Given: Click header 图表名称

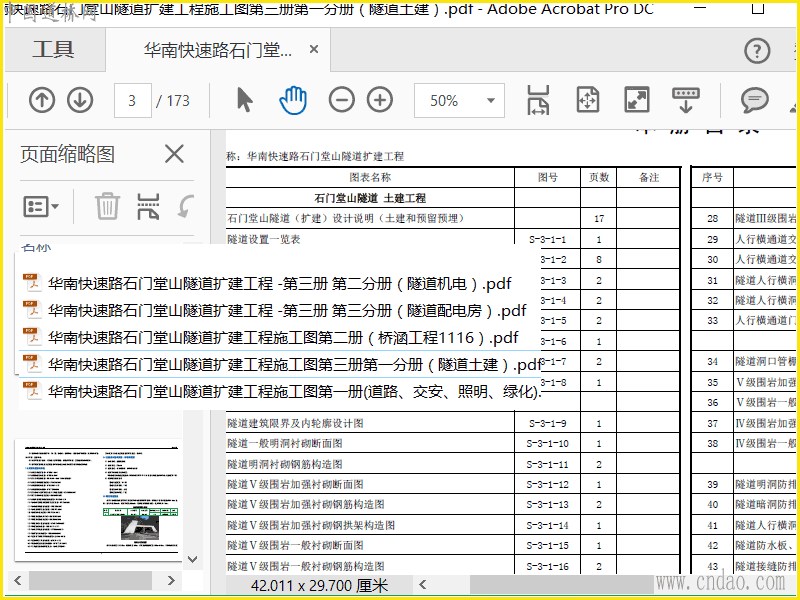Looking at the screenshot, I should (x=370, y=178).
